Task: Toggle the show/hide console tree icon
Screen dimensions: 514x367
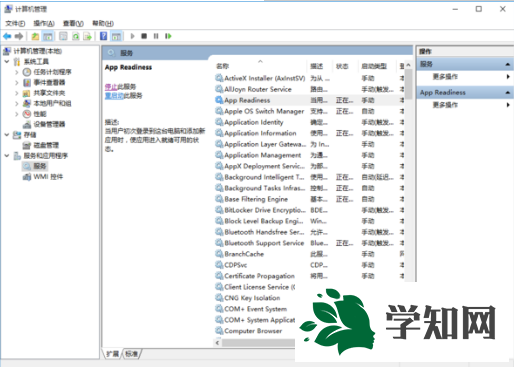Action: 48,36
